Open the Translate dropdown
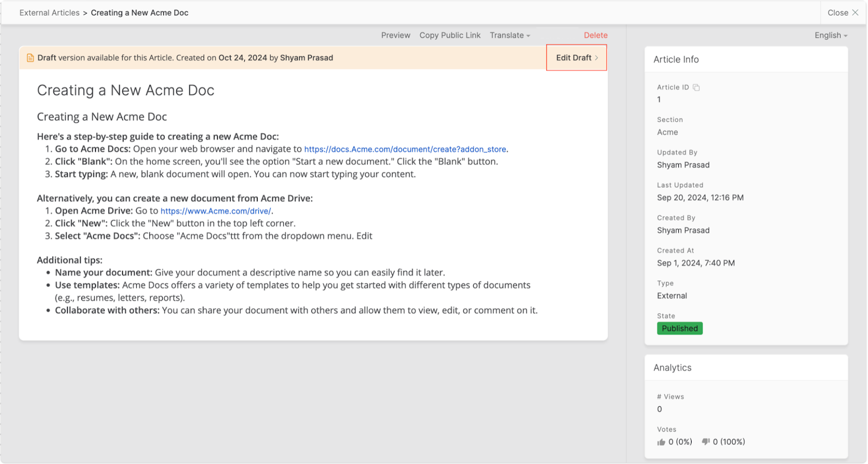The image size is (868, 464). point(510,35)
